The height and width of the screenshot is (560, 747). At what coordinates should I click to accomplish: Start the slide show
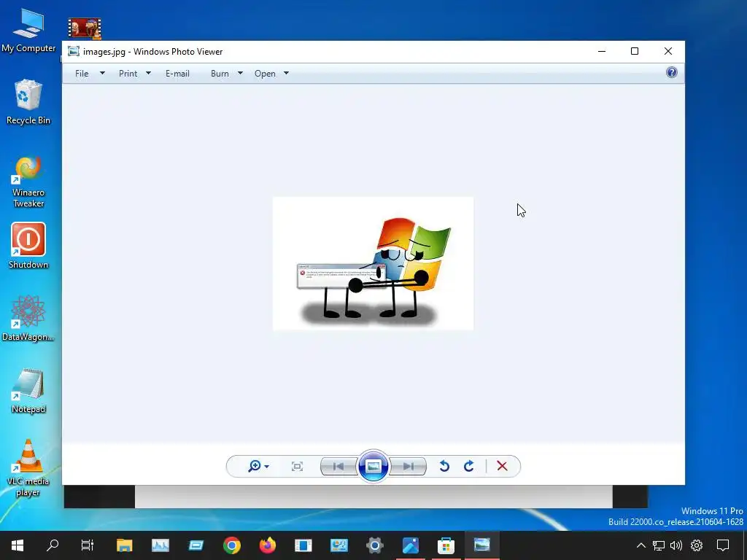coord(373,466)
